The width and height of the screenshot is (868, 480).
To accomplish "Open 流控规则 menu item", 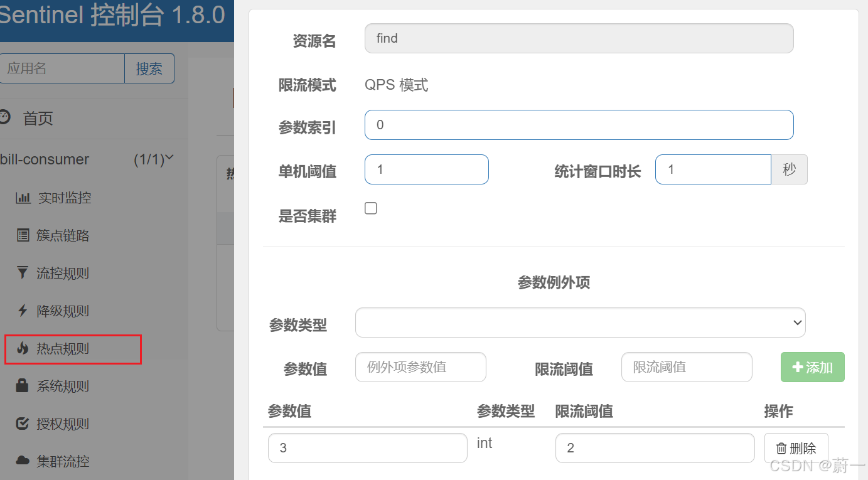I will coord(63,274).
